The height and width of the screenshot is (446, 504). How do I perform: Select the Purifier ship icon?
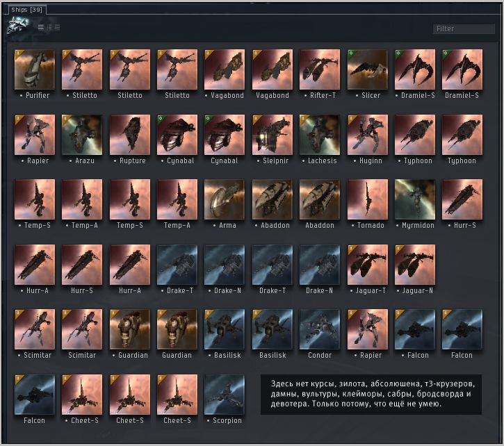35,69
